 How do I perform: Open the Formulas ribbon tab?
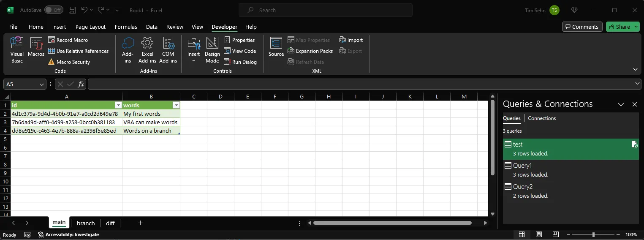(x=126, y=27)
